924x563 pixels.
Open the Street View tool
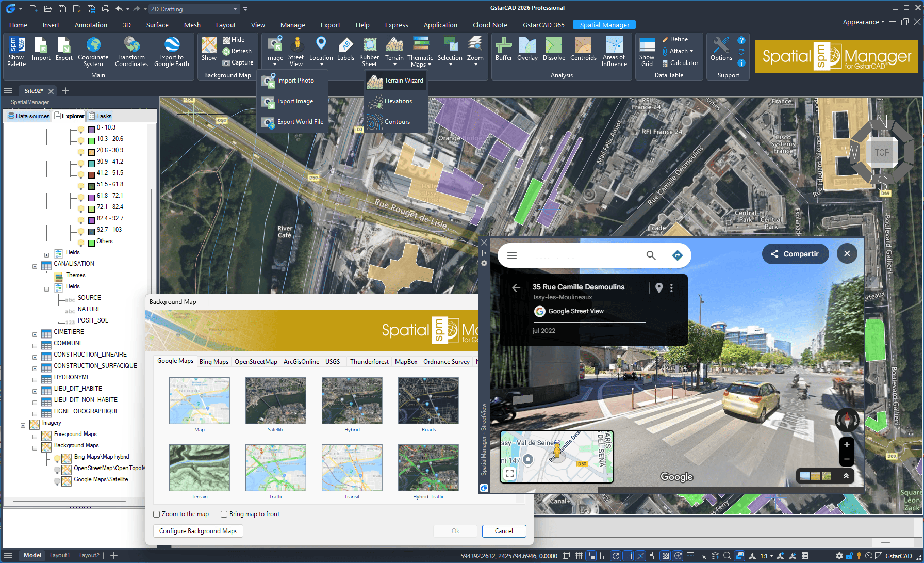(x=296, y=52)
